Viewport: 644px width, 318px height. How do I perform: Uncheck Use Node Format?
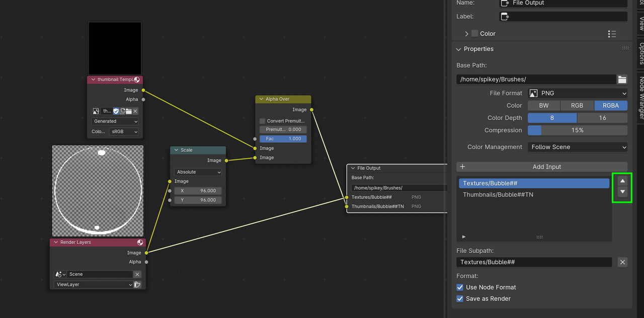click(x=460, y=287)
